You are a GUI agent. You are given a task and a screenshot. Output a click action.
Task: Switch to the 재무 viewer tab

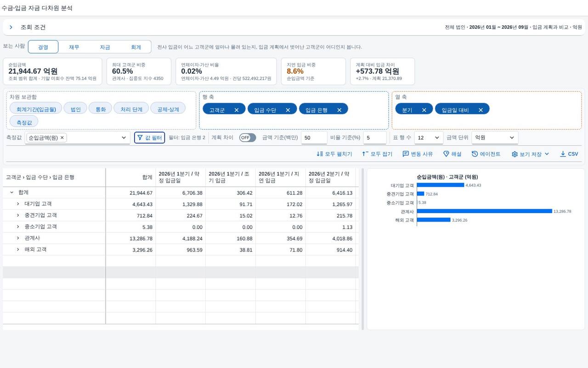click(74, 47)
